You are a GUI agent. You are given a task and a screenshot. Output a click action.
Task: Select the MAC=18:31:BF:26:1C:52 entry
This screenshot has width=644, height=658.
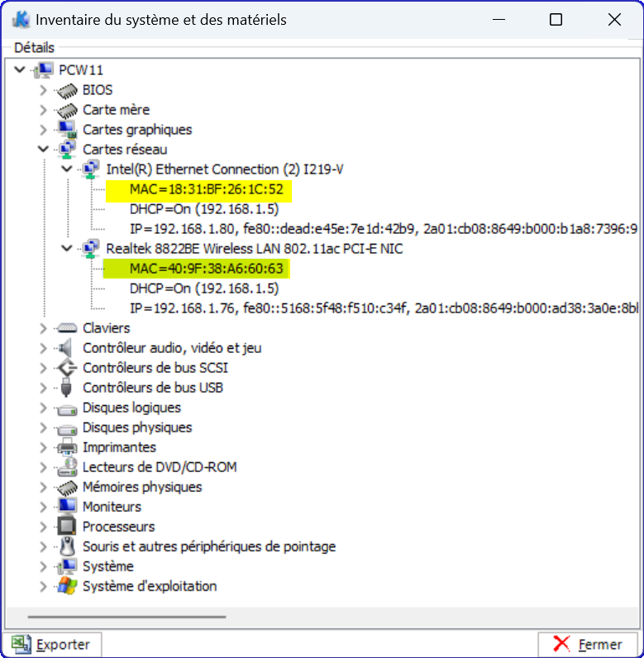[198, 189]
